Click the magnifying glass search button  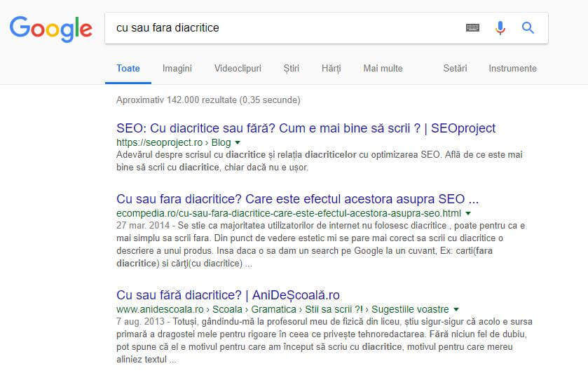(528, 28)
